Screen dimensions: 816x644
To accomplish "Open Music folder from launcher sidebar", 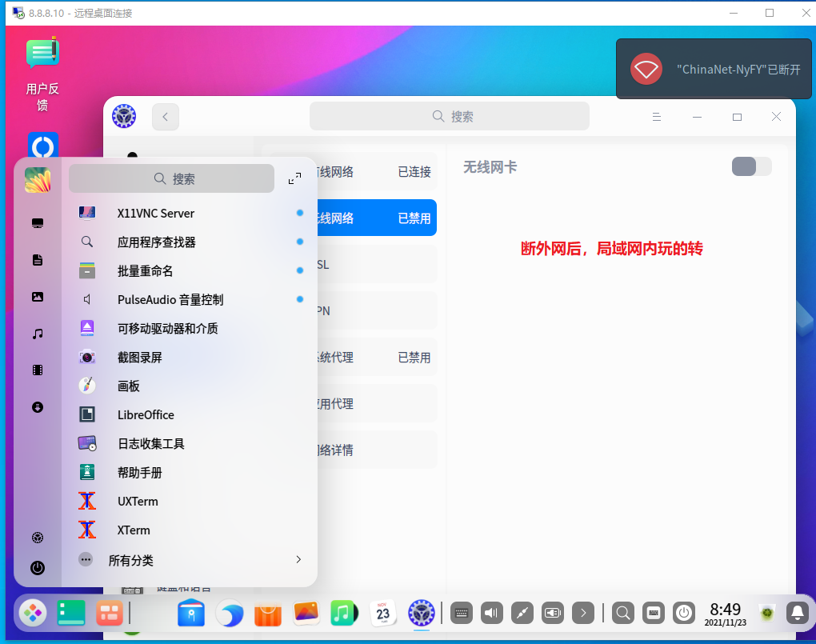I will point(38,334).
